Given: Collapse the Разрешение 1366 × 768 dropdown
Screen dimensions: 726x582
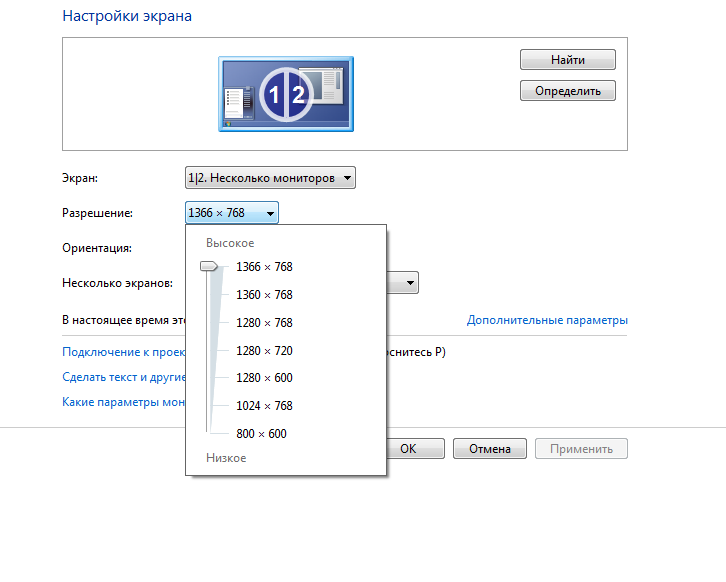Looking at the screenshot, I should click(232, 213).
